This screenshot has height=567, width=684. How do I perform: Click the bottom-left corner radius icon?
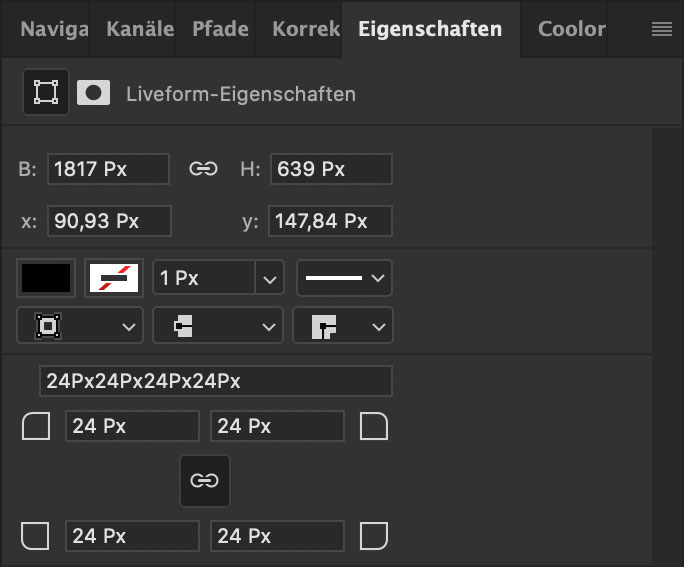click(35, 536)
